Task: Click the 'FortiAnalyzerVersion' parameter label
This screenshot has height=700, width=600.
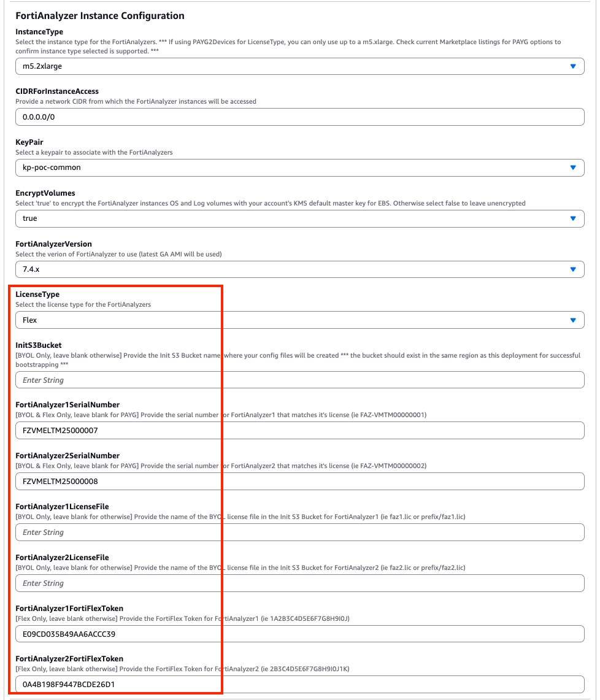Action: click(53, 244)
